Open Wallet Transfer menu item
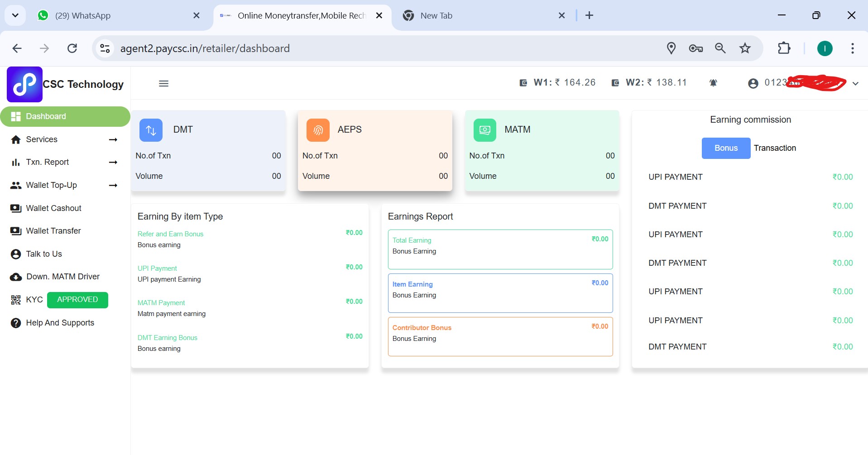This screenshot has height=455, width=868. click(53, 231)
